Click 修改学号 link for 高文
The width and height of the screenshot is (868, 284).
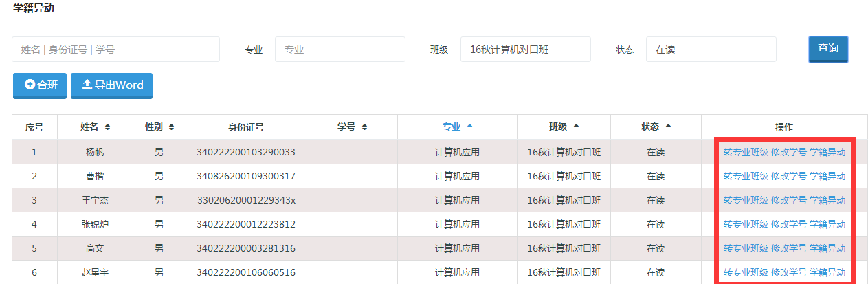pyautogui.click(x=788, y=248)
